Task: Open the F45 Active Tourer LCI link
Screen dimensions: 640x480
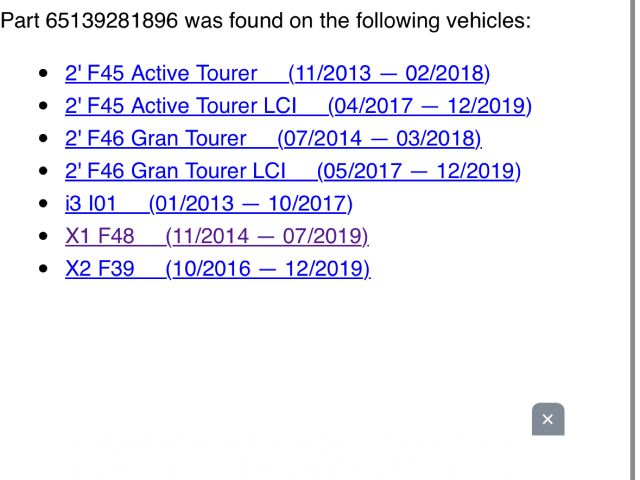Action: click(180, 106)
